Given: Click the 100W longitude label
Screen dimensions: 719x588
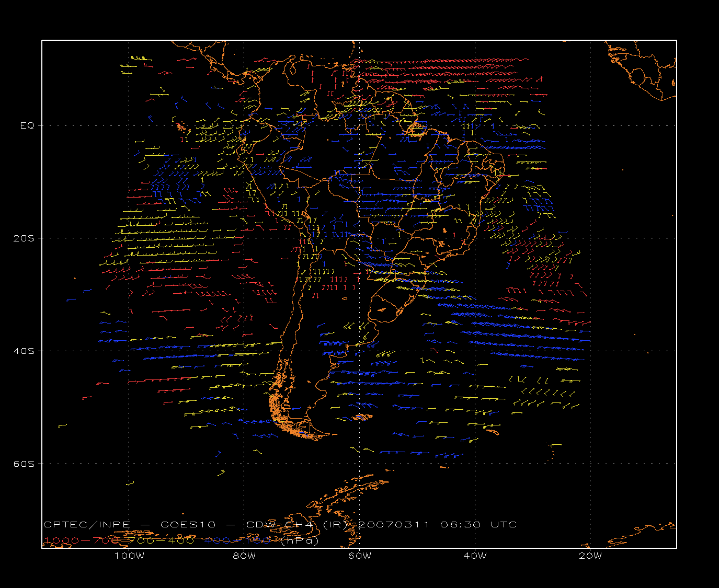Looking at the screenshot, I should pyautogui.click(x=129, y=556).
